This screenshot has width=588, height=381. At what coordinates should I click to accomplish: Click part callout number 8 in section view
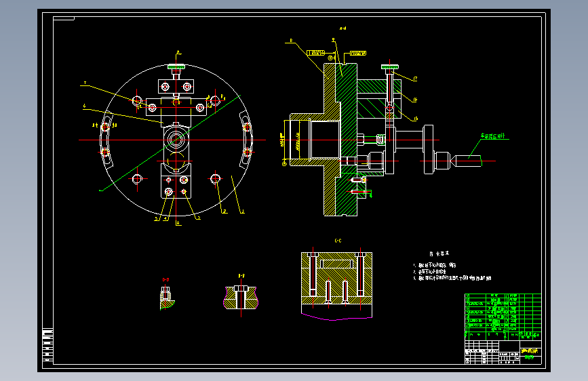tap(291, 41)
